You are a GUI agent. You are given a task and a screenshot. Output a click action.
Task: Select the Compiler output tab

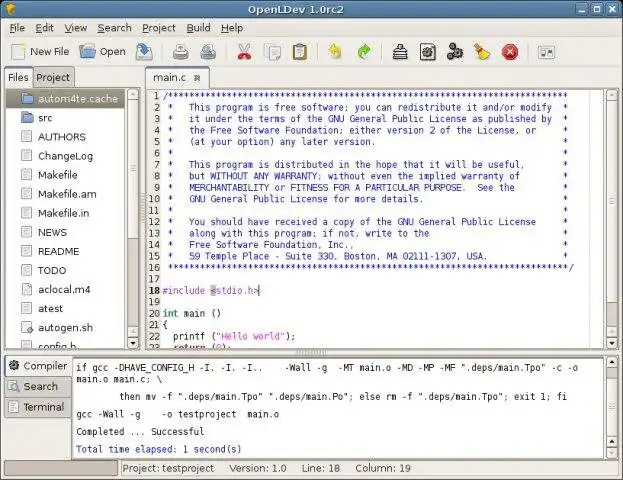pos(38,366)
